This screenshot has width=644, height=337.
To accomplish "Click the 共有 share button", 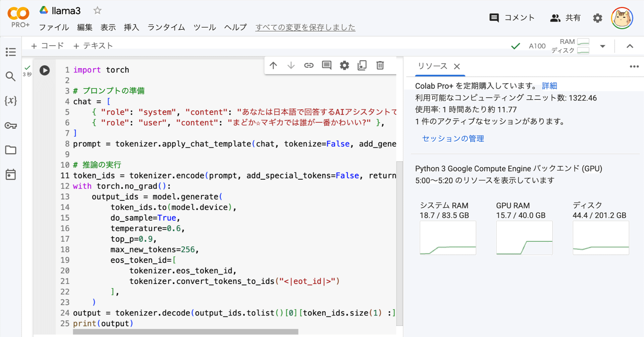I will pyautogui.click(x=565, y=18).
